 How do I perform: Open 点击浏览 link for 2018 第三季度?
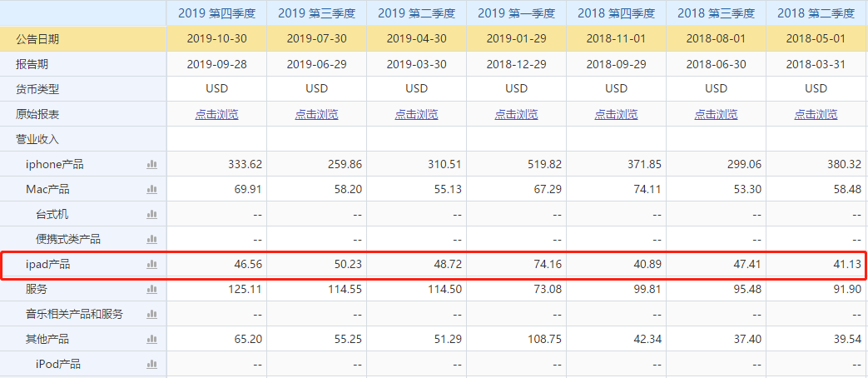point(717,115)
